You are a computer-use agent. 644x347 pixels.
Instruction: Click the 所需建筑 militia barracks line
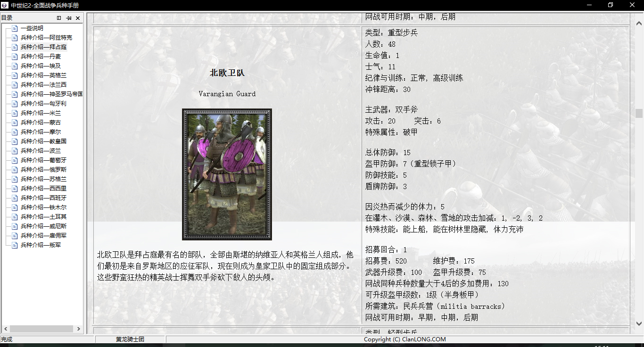tap(435, 306)
